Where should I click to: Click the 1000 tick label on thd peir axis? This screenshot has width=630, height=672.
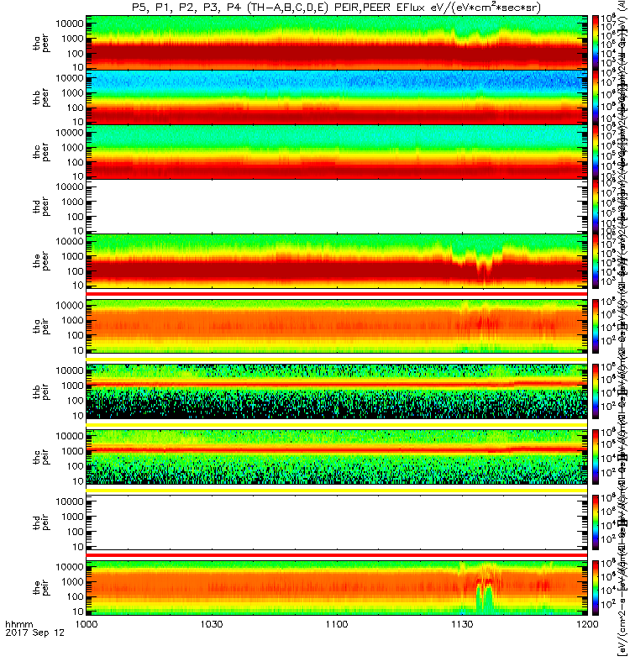pyautogui.click(x=72, y=517)
